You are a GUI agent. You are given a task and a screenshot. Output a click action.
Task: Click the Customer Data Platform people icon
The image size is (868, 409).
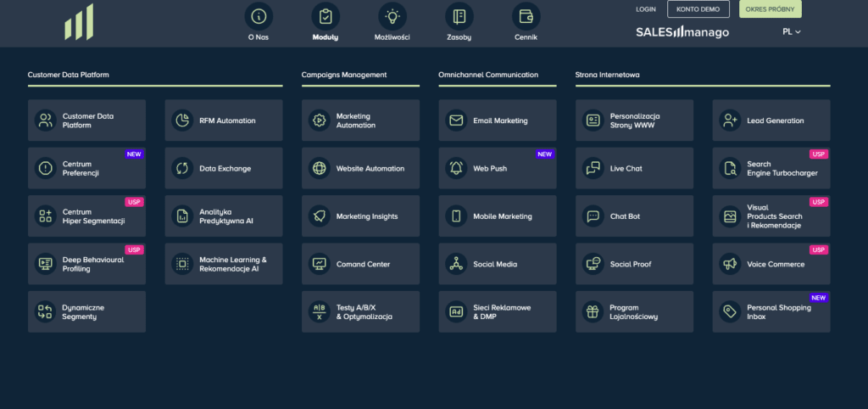pos(46,120)
